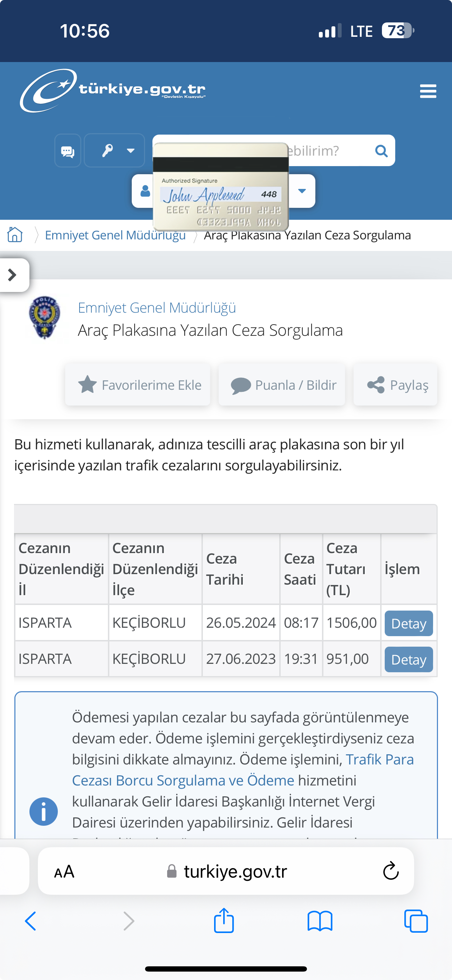Open the Safari bookmarks book icon
The height and width of the screenshot is (980, 452).
[x=320, y=921]
